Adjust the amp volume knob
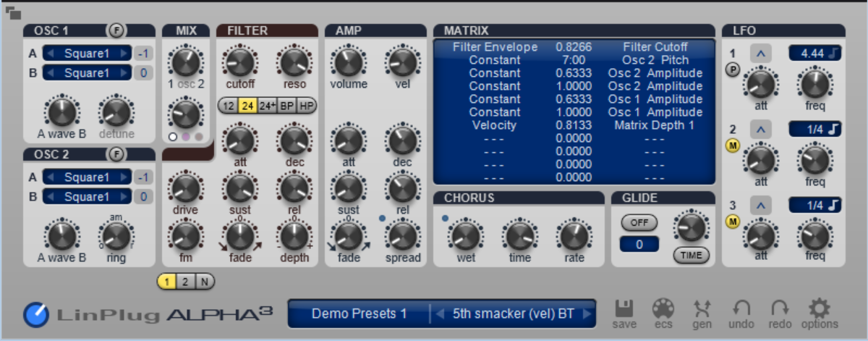Viewport: 868px width, 341px height. click(x=349, y=62)
